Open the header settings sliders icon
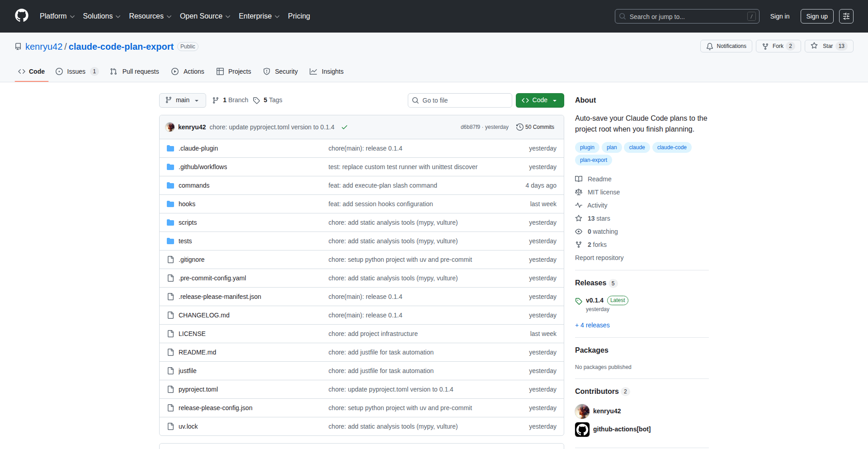Image resolution: width=868 pixels, height=449 pixels. [846, 16]
